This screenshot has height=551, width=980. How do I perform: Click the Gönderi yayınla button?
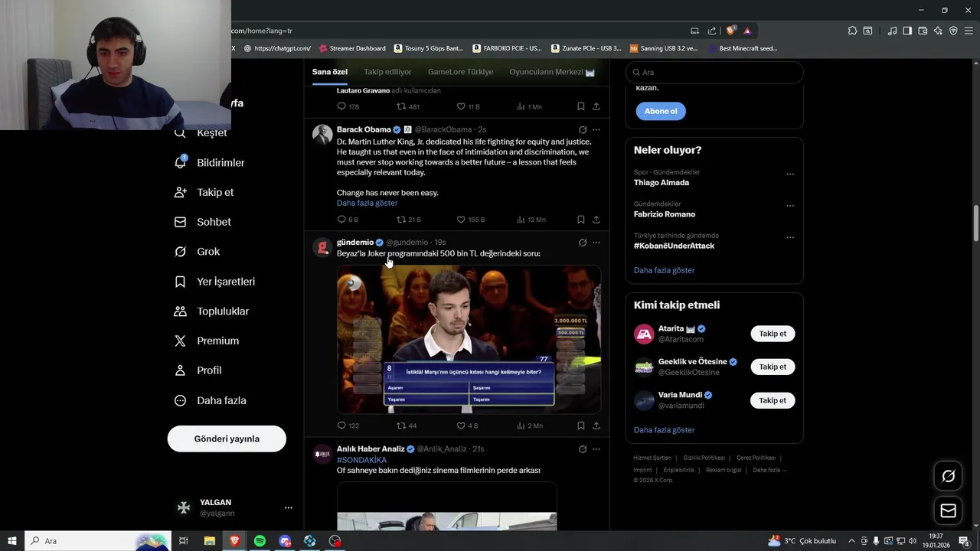tap(227, 439)
